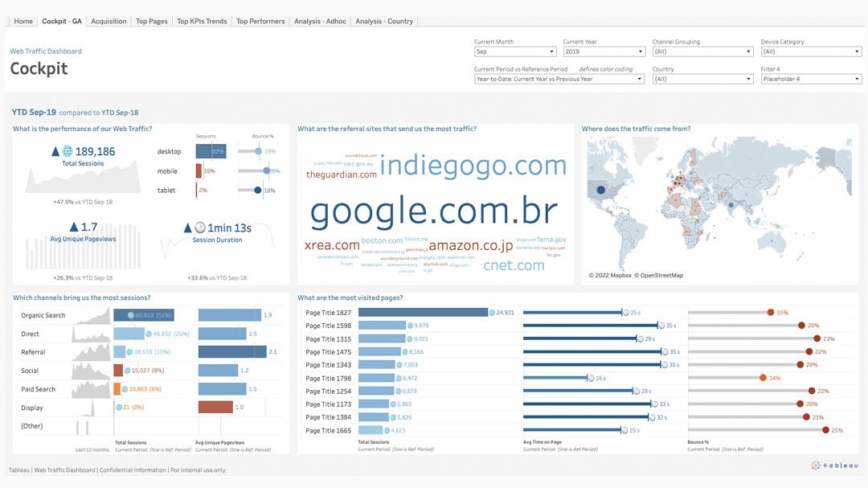This screenshot has width=868, height=488.
Task: Expand the Current Year dropdown showing 2019
Action: (604, 51)
